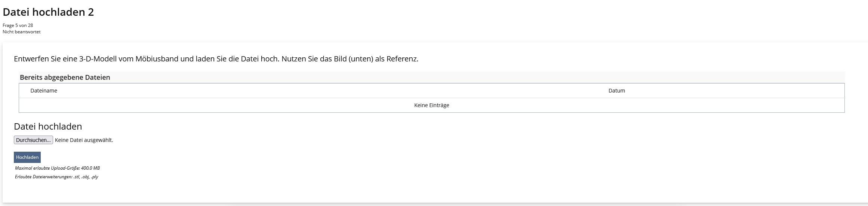Click the Durchsuchen... file browse button
The height and width of the screenshot is (206, 868).
click(x=33, y=140)
